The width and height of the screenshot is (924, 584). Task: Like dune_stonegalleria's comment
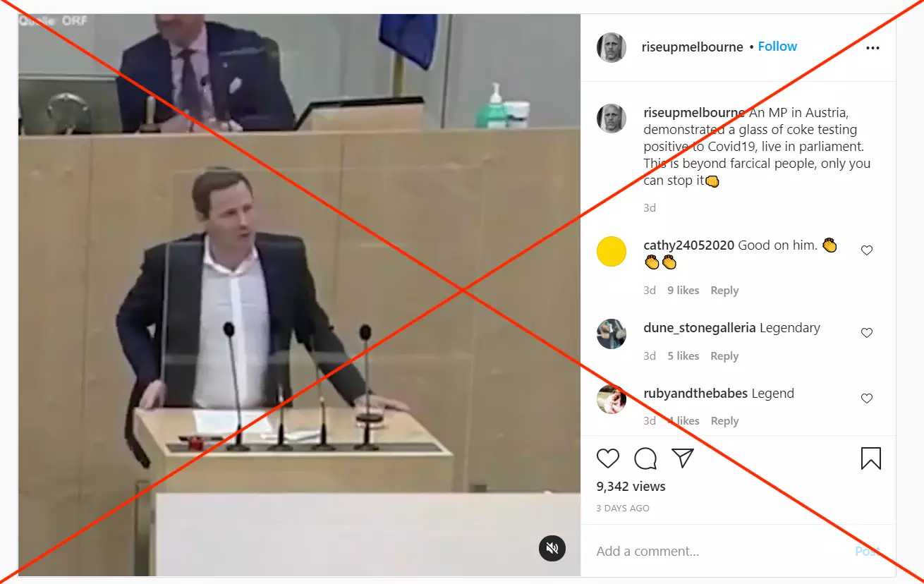pyautogui.click(x=867, y=333)
